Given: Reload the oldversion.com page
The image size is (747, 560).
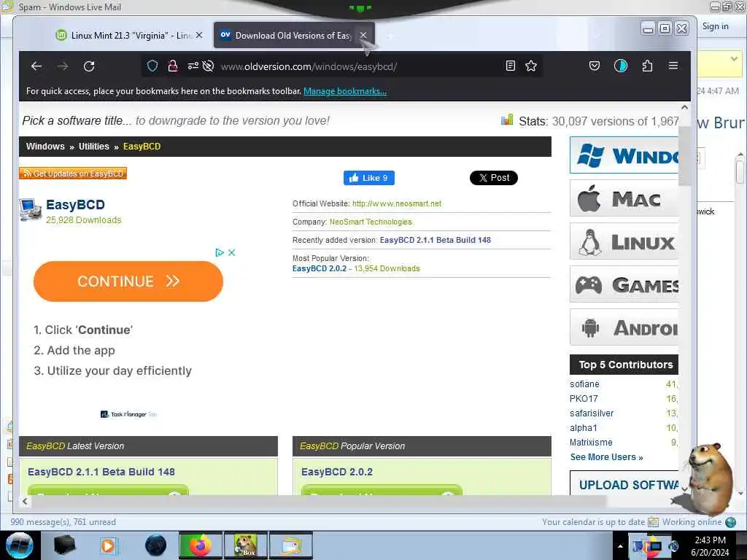Looking at the screenshot, I should tap(89, 66).
